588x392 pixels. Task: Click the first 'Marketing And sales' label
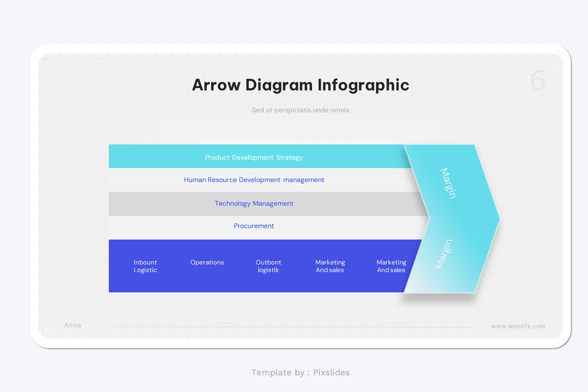point(330,266)
